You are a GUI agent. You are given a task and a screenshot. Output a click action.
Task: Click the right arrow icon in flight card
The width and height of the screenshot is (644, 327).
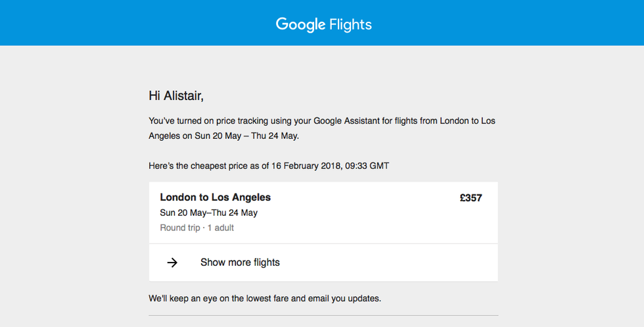pyautogui.click(x=172, y=263)
